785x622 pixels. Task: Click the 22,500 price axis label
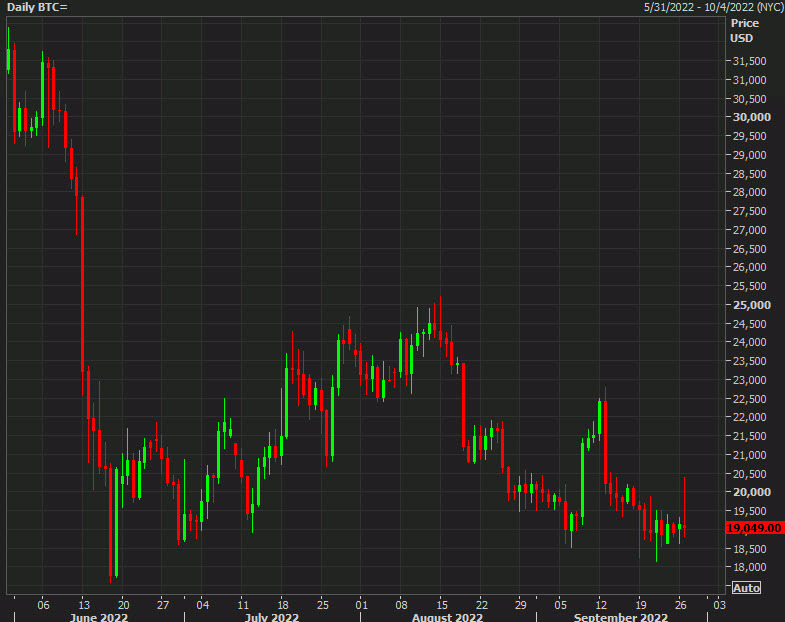pyautogui.click(x=748, y=398)
